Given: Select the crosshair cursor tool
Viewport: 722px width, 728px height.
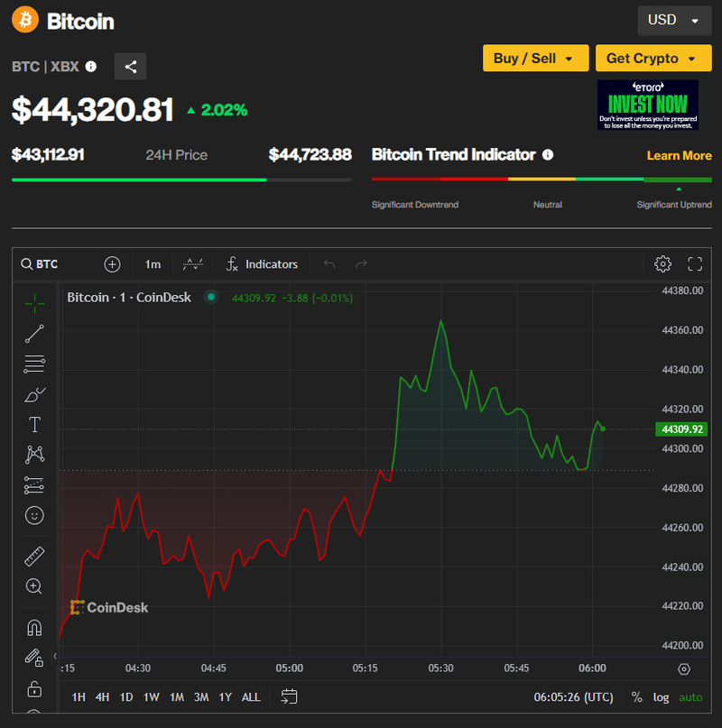Looking at the screenshot, I should coord(34,302).
